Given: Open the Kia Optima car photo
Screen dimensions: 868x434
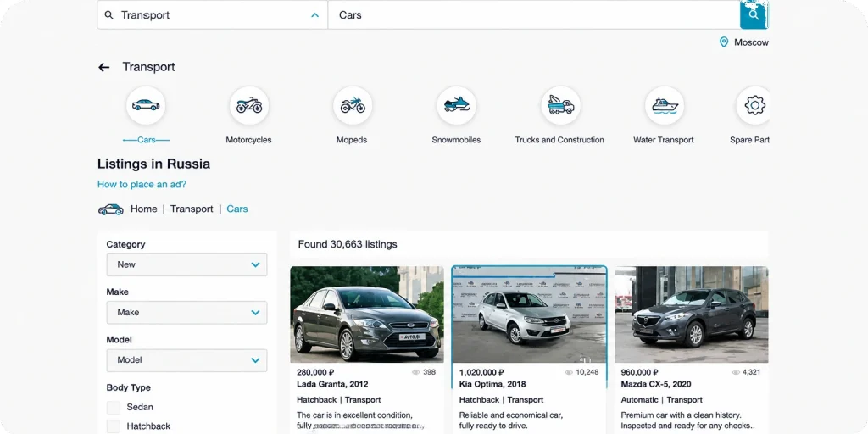Looking at the screenshot, I should click(530, 314).
